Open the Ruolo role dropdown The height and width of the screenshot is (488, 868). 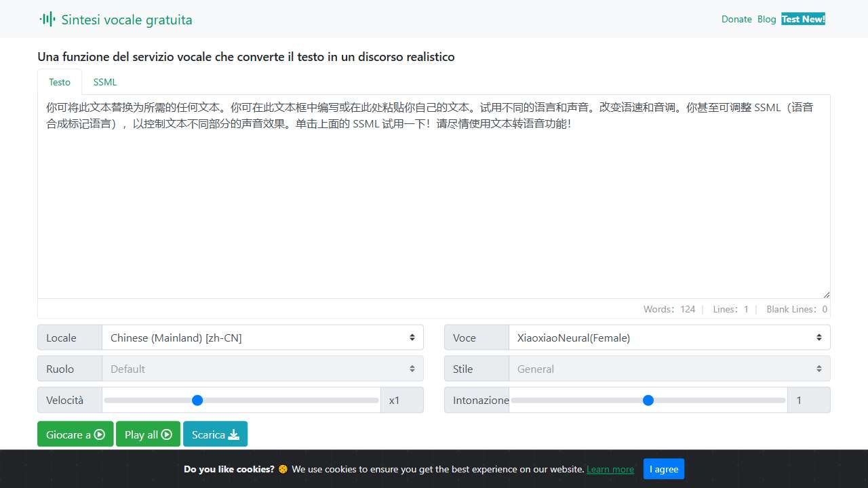(262, 369)
